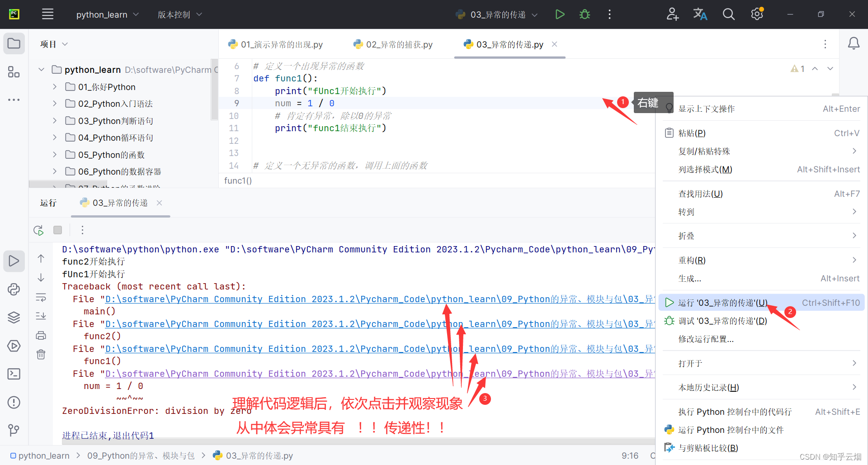Open the 版本控制 dropdown
Screen dimensions: 868x465
179,14
